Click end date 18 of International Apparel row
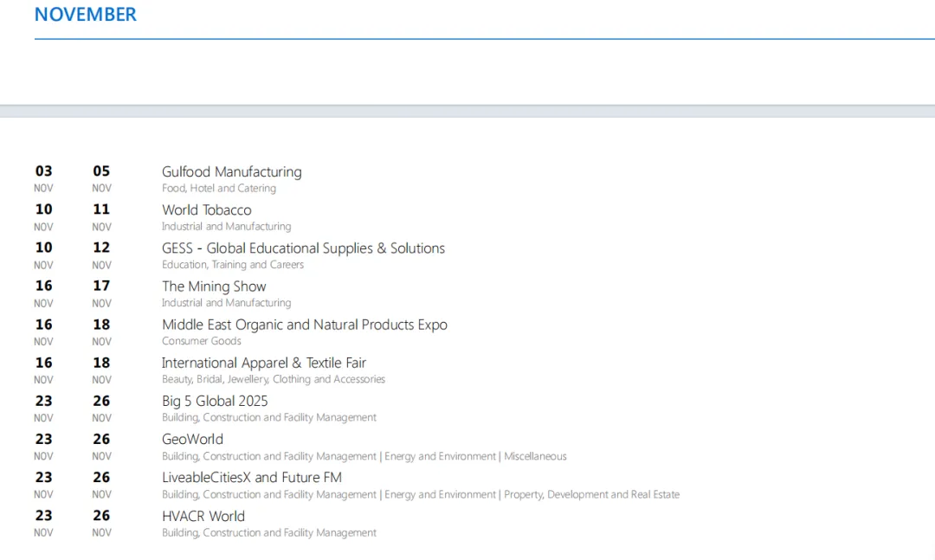This screenshot has width=935, height=560. [101, 363]
